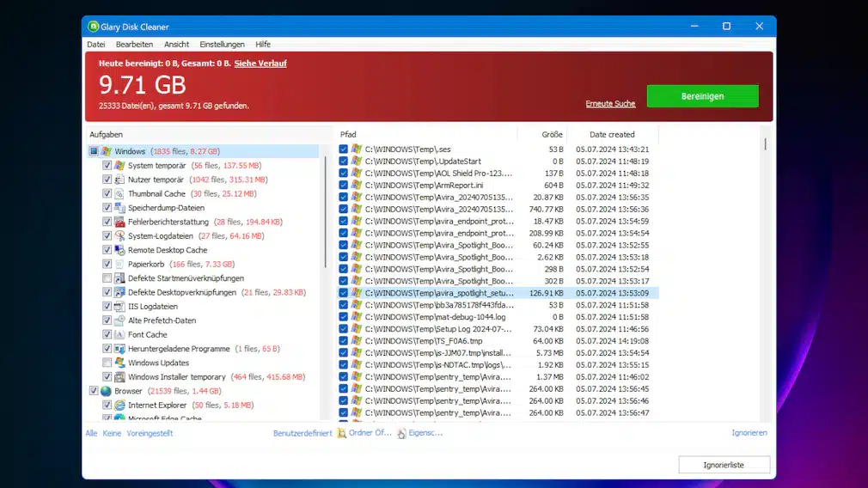Open the Einstellungen menu
This screenshot has height=488, width=868.
click(222, 45)
